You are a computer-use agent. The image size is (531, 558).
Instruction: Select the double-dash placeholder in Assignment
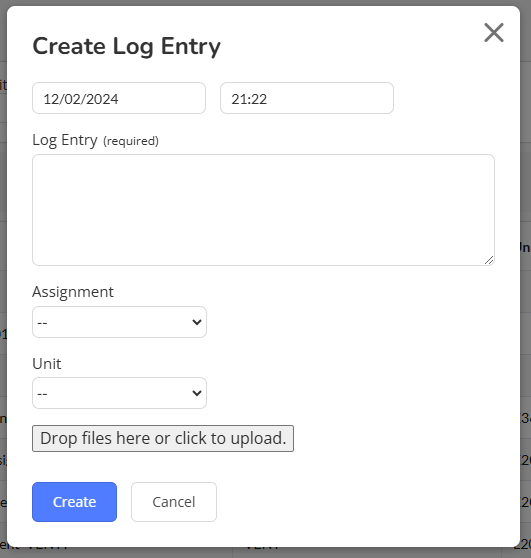(42, 323)
